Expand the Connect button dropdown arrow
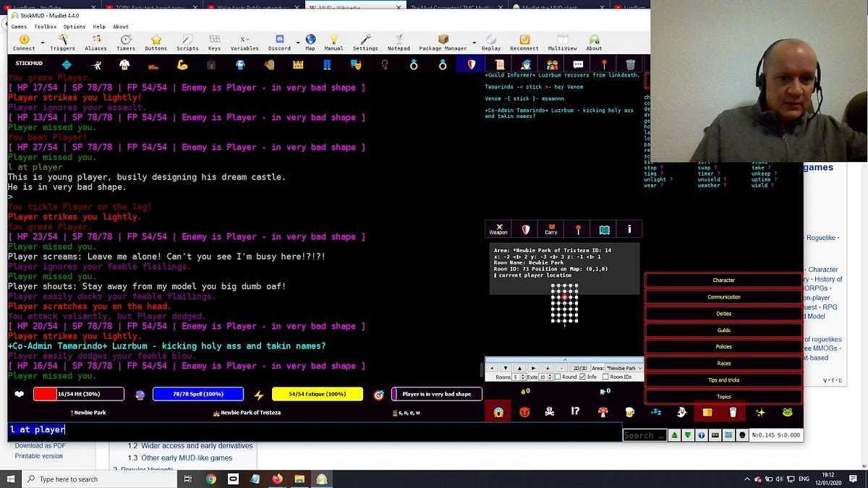Image resolution: width=868 pixels, height=488 pixels. (x=42, y=43)
